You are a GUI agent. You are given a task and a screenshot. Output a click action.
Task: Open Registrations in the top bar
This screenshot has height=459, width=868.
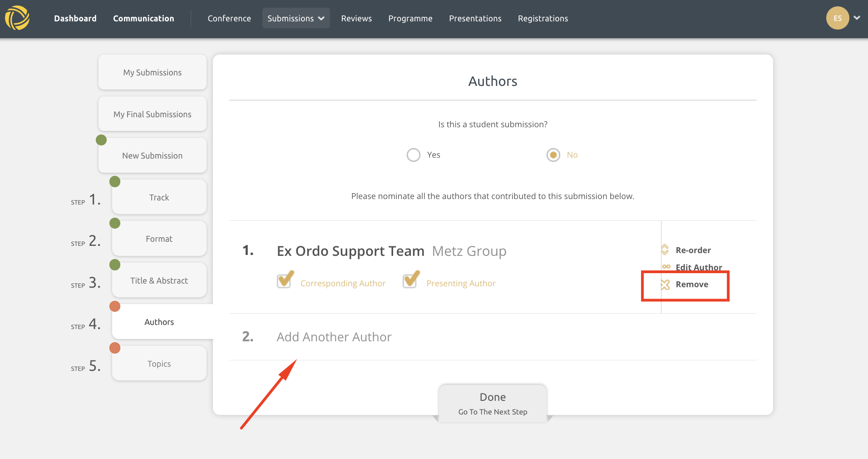[543, 18]
